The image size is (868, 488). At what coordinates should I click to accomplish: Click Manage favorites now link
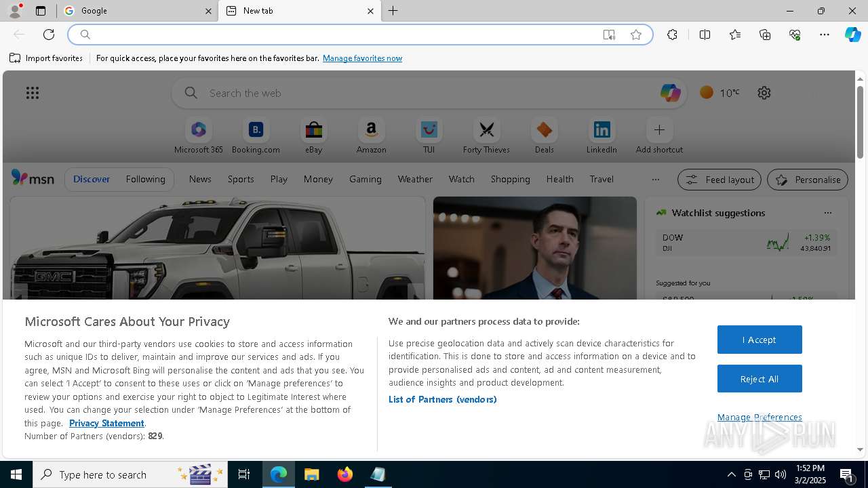point(362,58)
